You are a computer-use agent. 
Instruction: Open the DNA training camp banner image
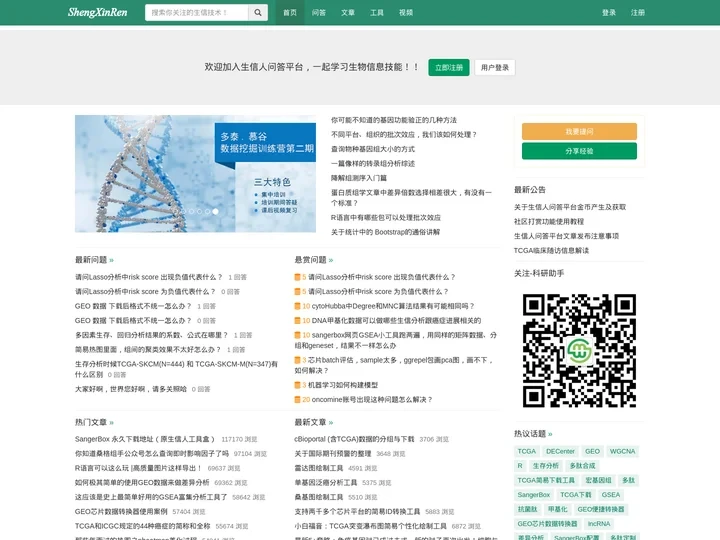click(x=195, y=174)
